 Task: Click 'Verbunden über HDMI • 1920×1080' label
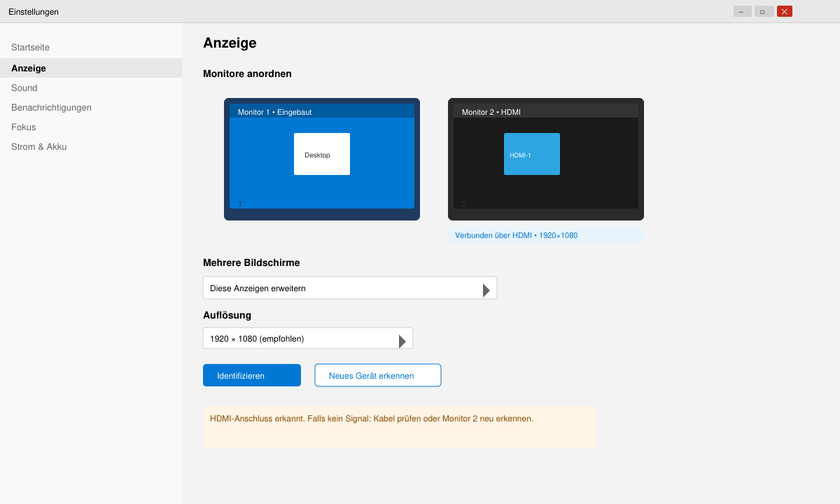[x=546, y=235]
